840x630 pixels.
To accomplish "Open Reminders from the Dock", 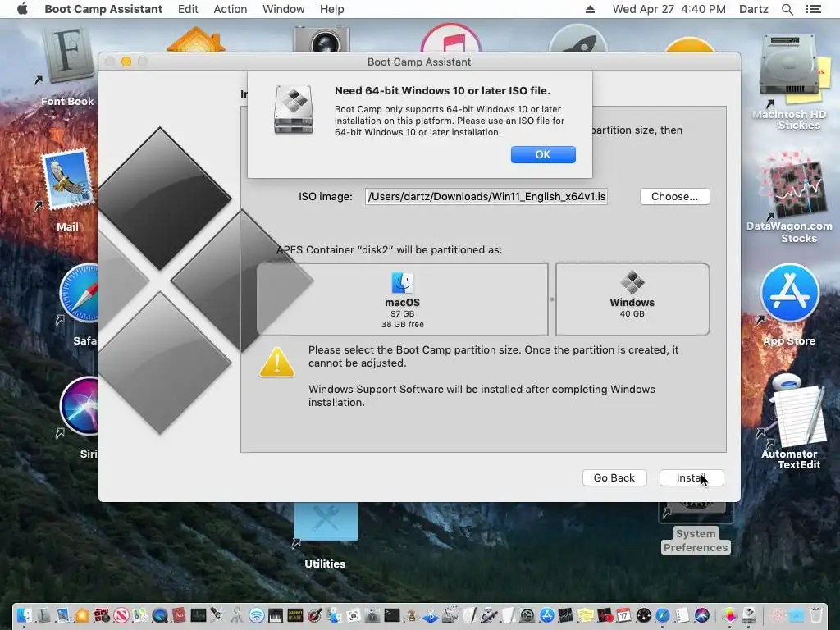I will 682,616.
